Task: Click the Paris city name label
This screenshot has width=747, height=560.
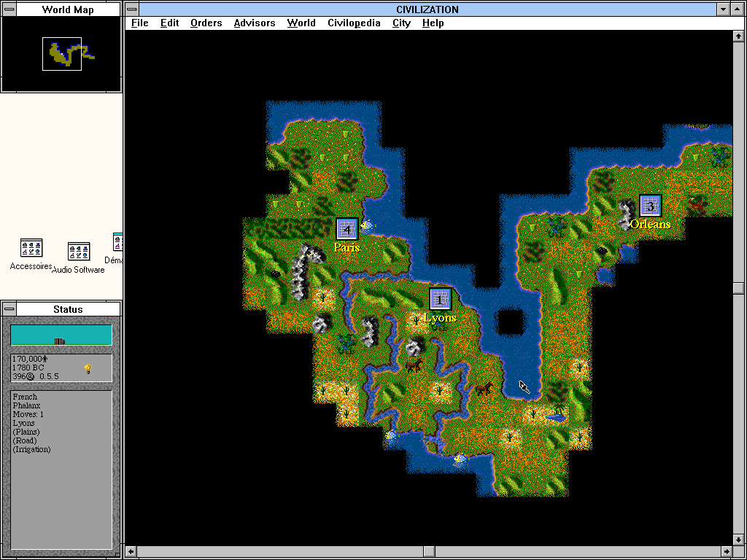Action: pyautogui.click(x=347, y=248)
